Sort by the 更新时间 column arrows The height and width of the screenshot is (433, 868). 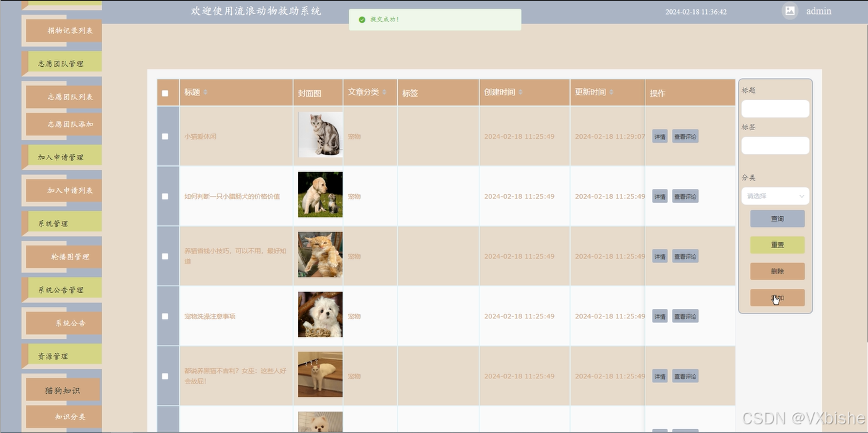[611, 92]
